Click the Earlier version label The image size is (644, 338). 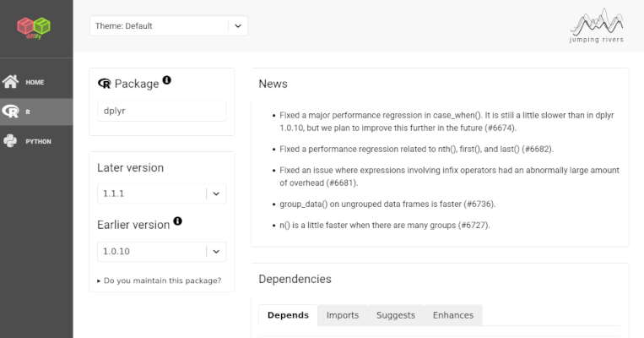(x=133, y=225)
